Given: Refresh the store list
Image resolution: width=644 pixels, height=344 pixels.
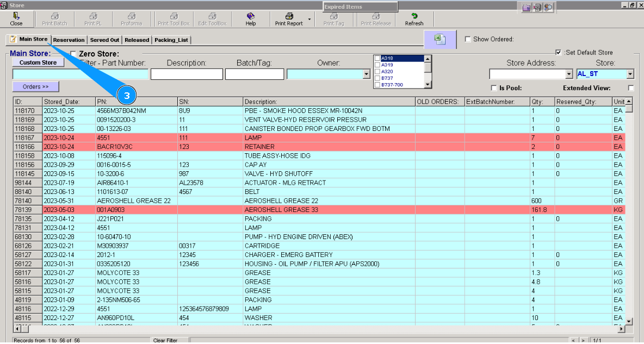Looking at the screenshot, I should [x=414, y=20].
